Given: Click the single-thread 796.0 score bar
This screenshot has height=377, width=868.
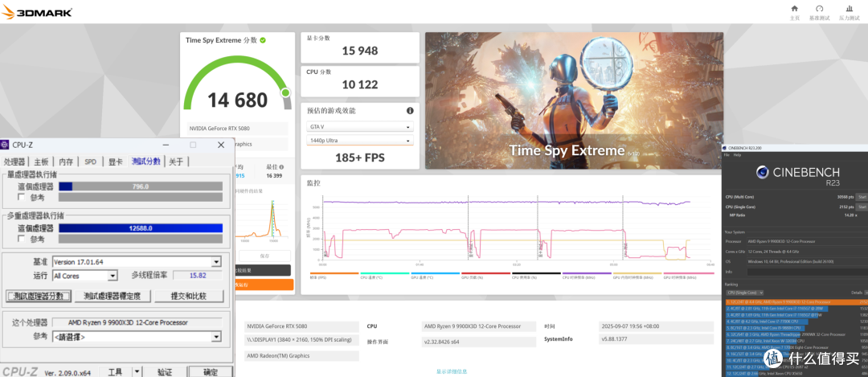Looking at the screenshot, I should pos(140,186).
